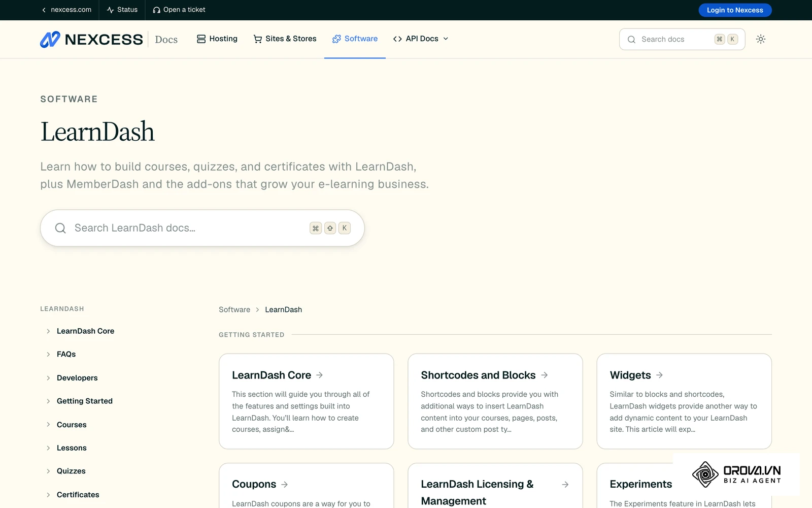Open the API Docs menu
Image resolution: width=812 pixels, height=508 pixels.
(x=421, y=39)
